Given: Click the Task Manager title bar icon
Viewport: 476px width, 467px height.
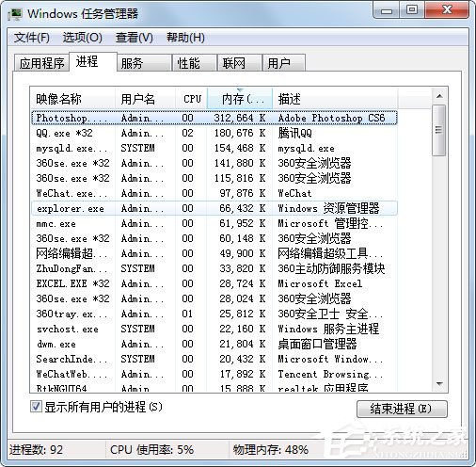Looking at the screenshot, I should pos(15,14).
